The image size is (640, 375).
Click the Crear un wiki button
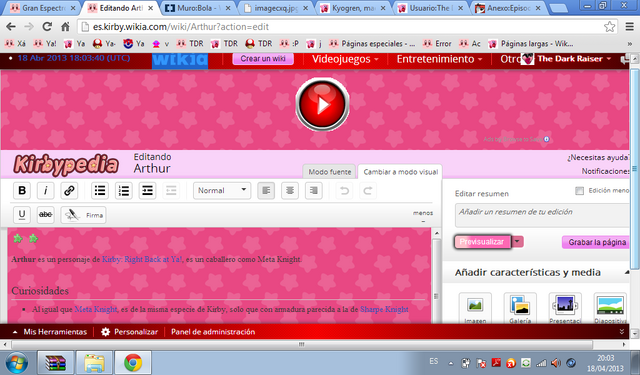pyautogui.click(x=263, y=59)
